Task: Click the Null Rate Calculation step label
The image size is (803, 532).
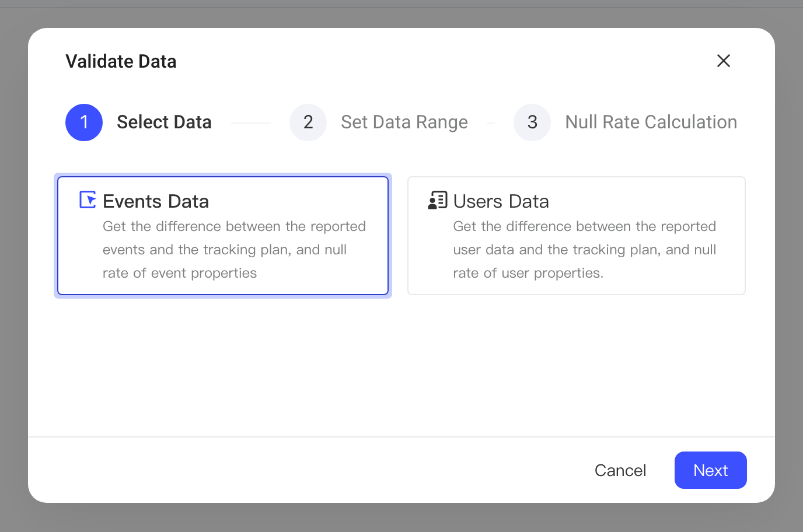Action: pyautogui.click(x=651, y=122)
